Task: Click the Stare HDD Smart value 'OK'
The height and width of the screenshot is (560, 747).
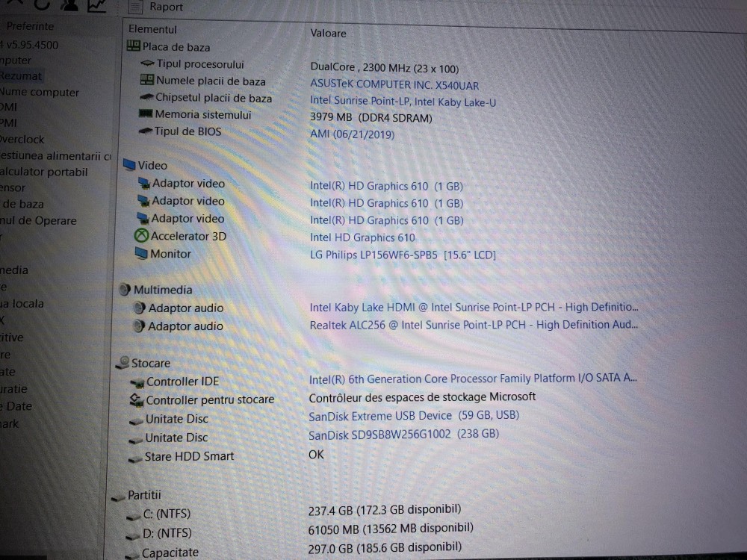Action: pyautogui.click(x=316, y=454)
